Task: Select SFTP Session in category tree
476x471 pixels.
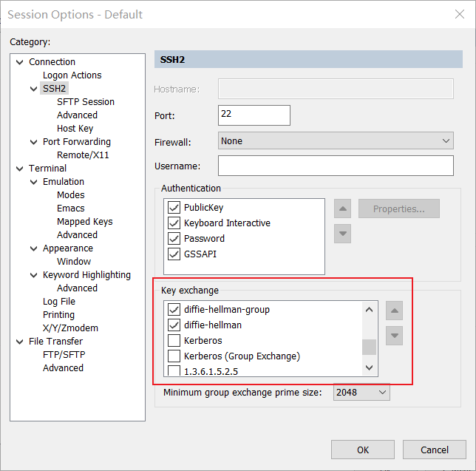Action: [86, 102]
